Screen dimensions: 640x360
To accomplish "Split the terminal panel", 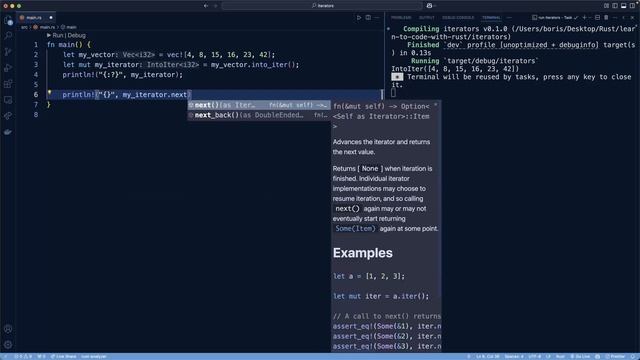I will click(x=598, y=18).
